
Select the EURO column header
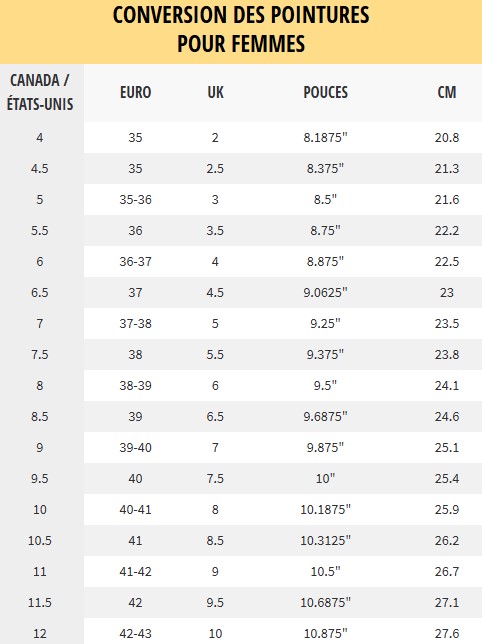tap(135, 92)
